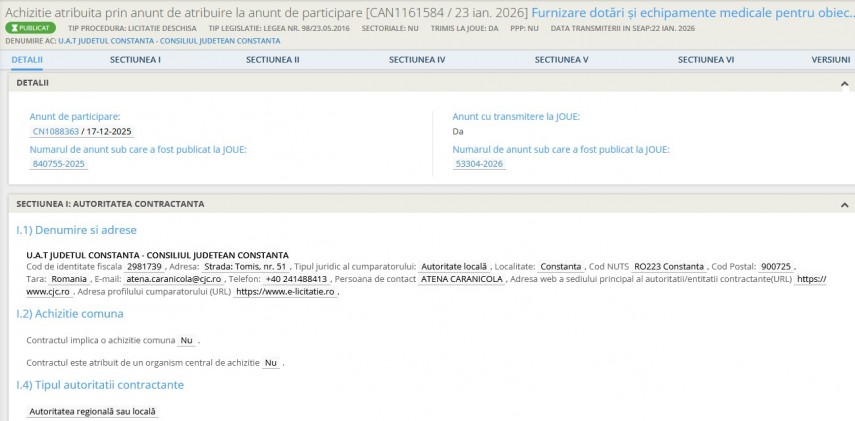Click the fiscal identity code 2981739 field
The width and height of the screenshot is (855, 421).
coord(144,267)
